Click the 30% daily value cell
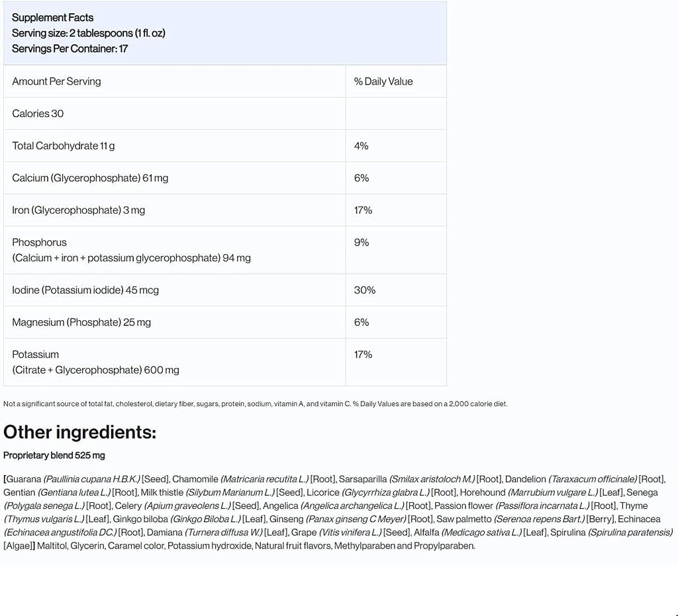The width and height of the screenshot is (678, 616). (x=365, y=290)
